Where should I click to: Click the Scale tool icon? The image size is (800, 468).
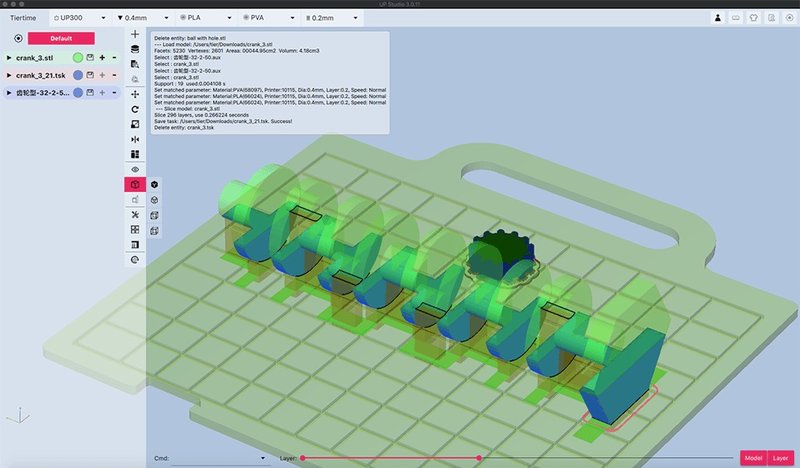(135, 123)
